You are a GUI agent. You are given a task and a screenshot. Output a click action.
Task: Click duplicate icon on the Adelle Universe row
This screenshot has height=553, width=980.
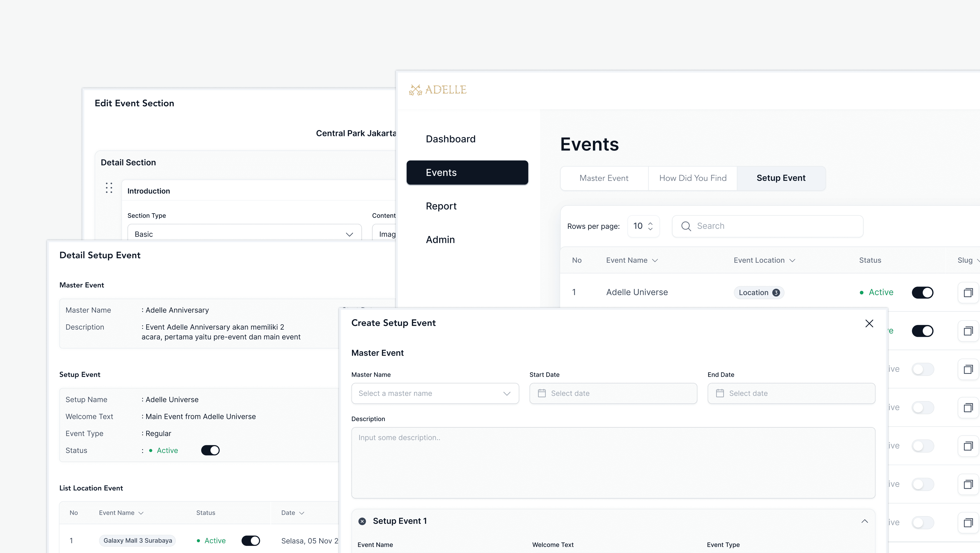tap(968, 293)
